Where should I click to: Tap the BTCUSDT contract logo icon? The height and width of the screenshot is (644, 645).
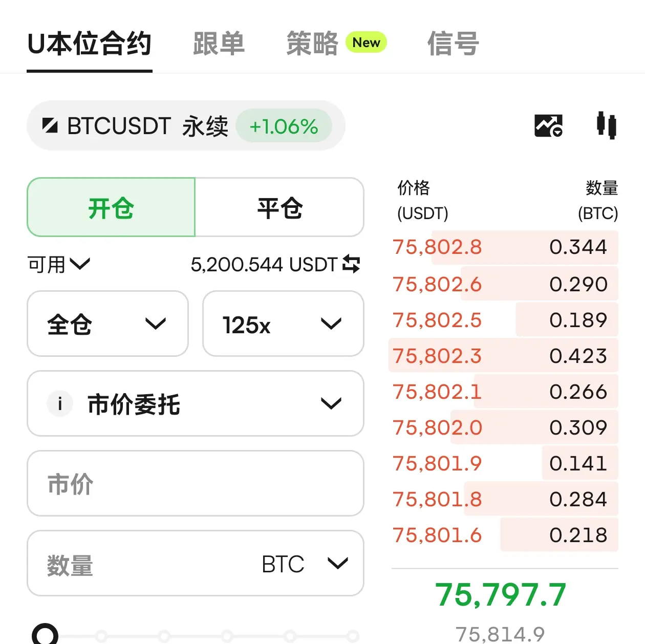(50, 125)
